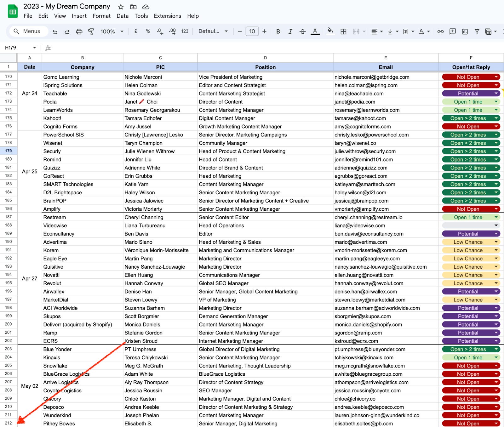
Task: Open the move to folder icon
Action: click(x=133, y=7)
